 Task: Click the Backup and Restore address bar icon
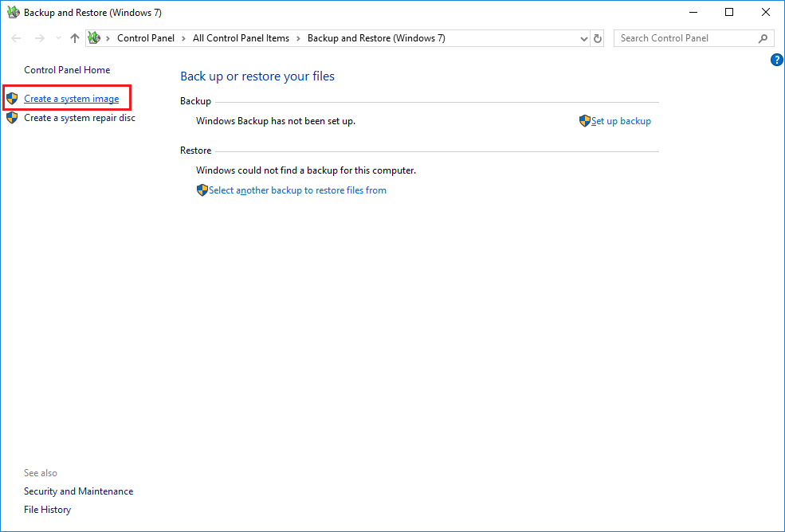coord(94,38)
